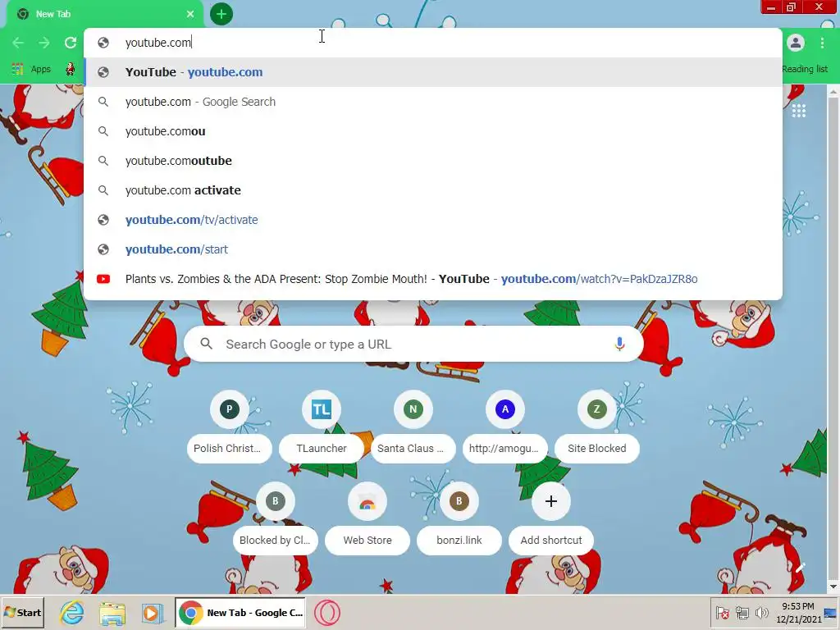Select the YouTube - youtube.com suggestion

point(433,72)
